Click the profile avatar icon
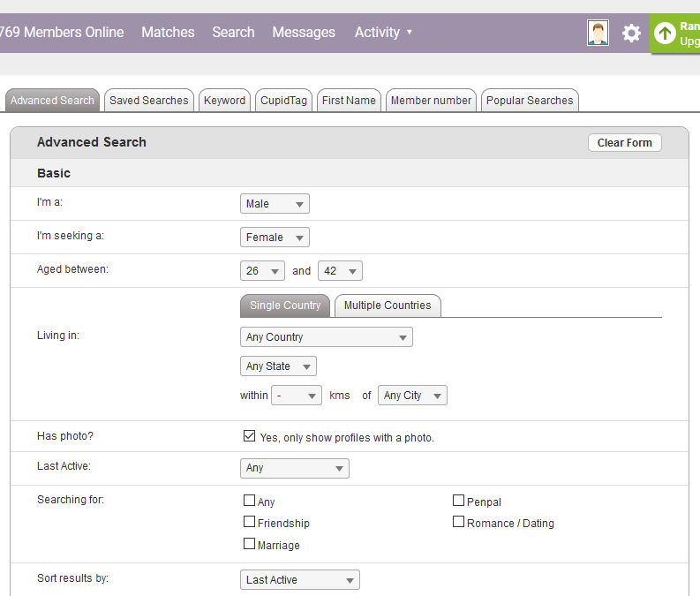 (598, 33)
